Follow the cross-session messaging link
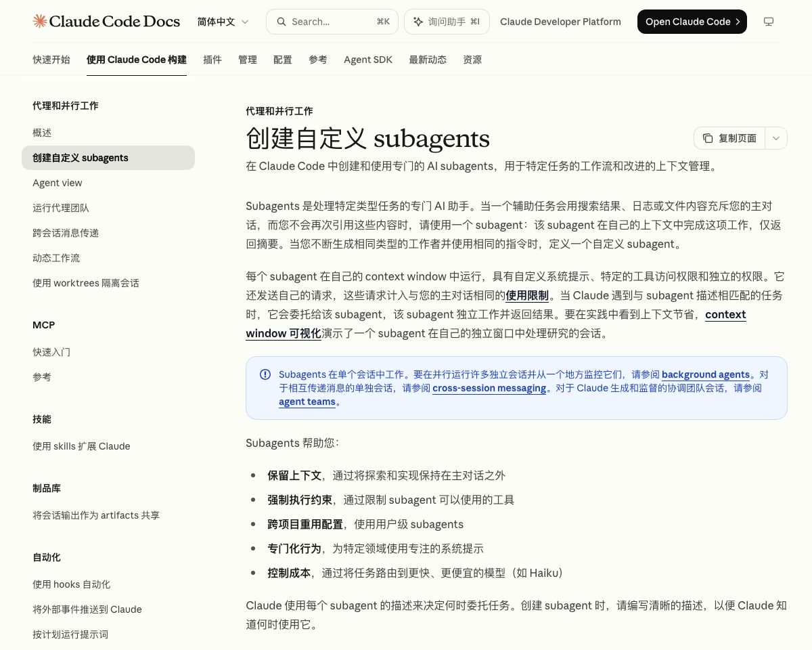The width and height of the screenshot is (812, 650). pos(489,388)
